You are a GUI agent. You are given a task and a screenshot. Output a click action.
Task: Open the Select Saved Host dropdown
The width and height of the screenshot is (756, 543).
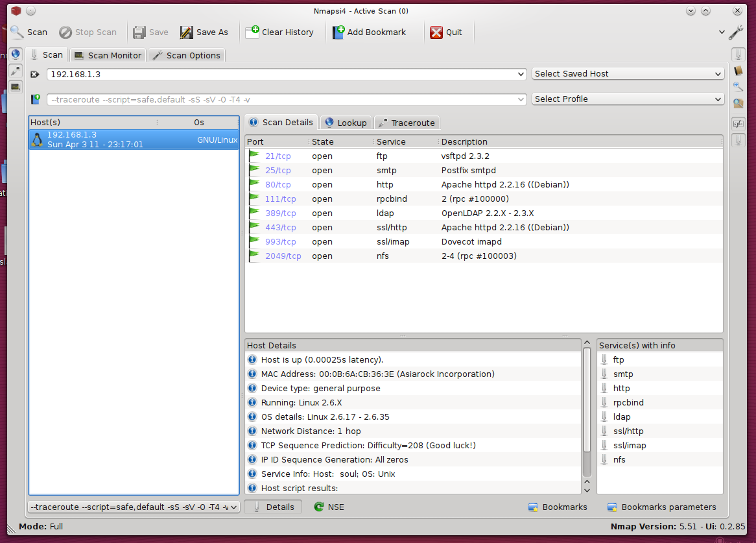(628, 74)
